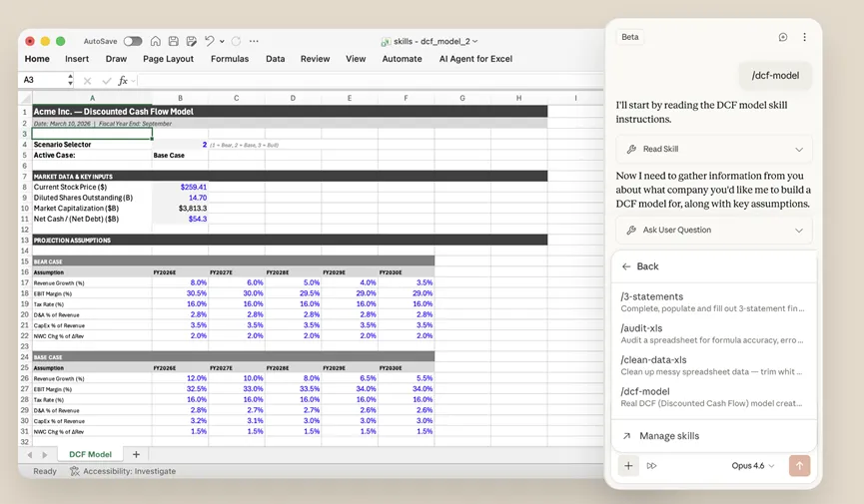This screenshot has height=504, width=864.
Task: Go to previous sheet arrow
Action: click(30, 455)
